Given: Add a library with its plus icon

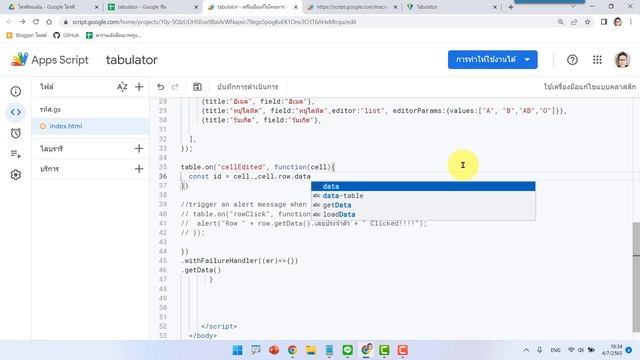Looking at the screenshot, I should [139, 149].
